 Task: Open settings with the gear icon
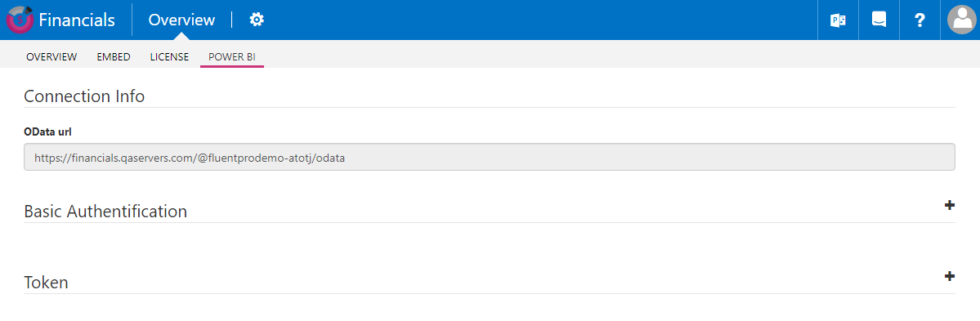(257, 20)
